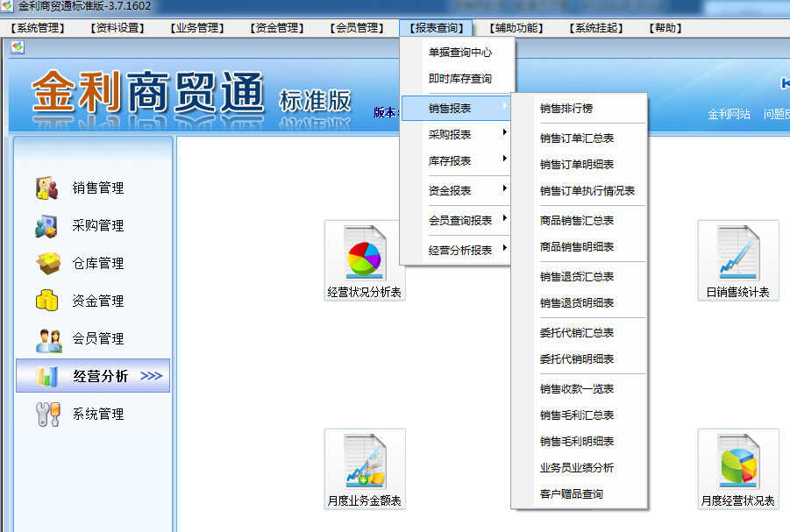790x532 pixels.
Task: Choose 商品销售汇总表 from the submenu
Action: [x=579, y=220]
